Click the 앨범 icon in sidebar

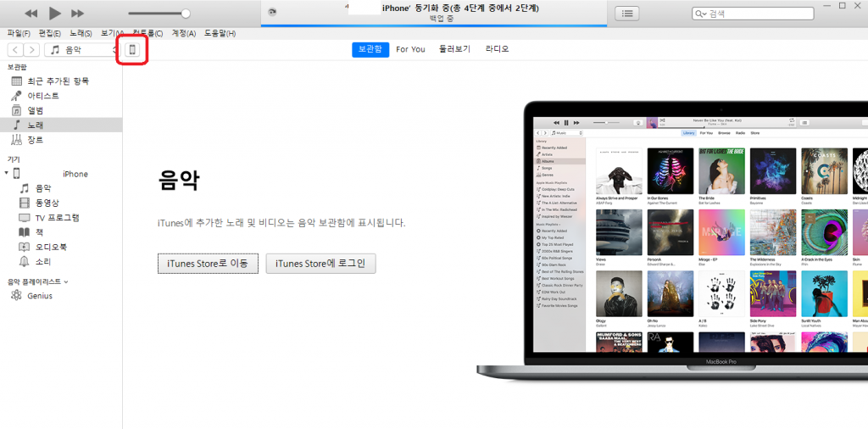[17, 111]
